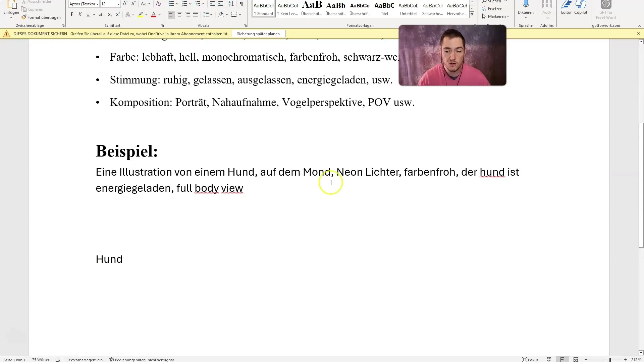Screen dimensions: 644x362
Task: Open Schriftart dialog launcher
Action: (162, 25)
